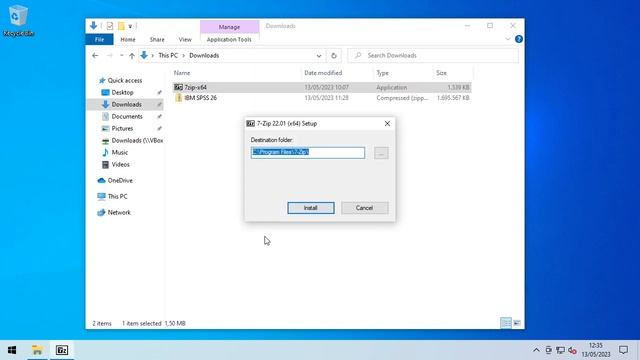Screen dimensions: 640x360
Task: Click the Search Downloads box
Action: (433, 56)
